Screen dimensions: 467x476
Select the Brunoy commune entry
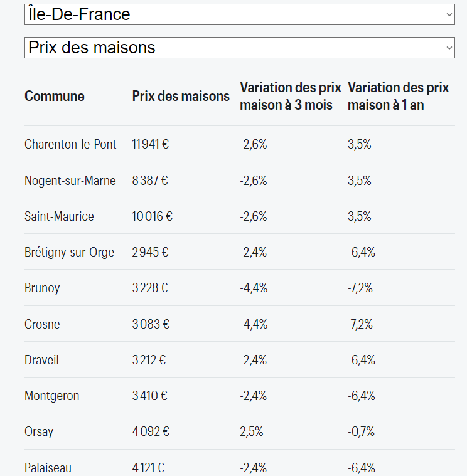[x=42, y=288]
